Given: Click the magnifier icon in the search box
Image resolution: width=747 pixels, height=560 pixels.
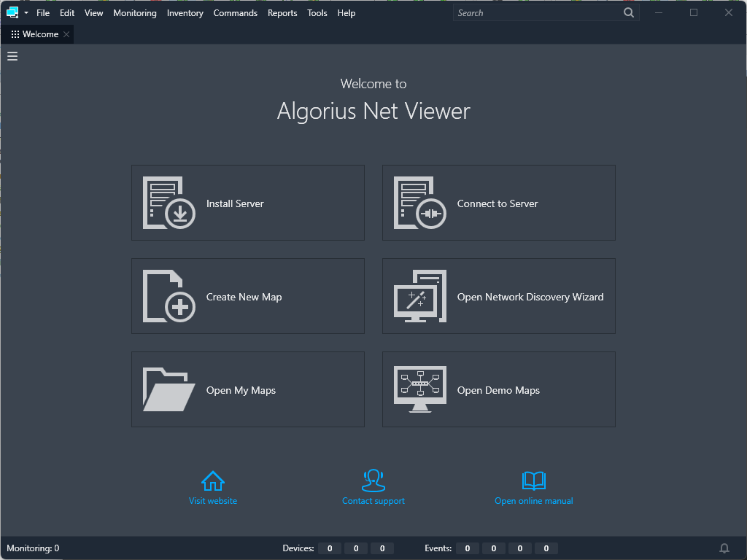Looking at the screenshot, I should click(629, 13).
